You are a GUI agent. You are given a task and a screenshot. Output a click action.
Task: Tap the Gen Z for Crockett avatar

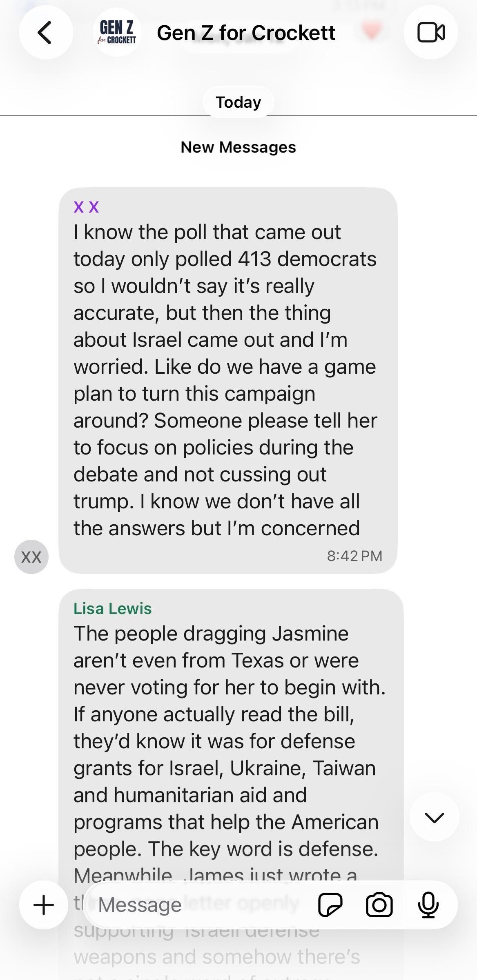(118, 33)
